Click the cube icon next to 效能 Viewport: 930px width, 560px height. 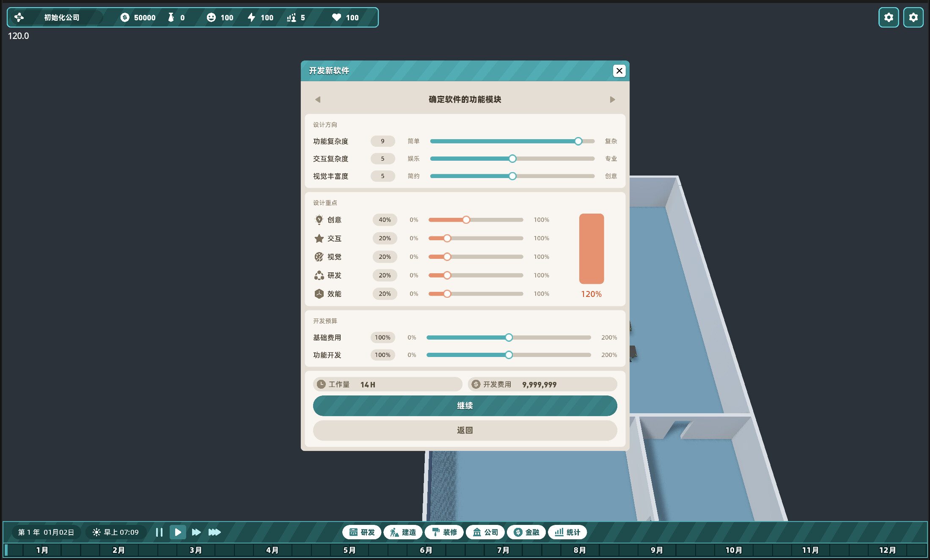pos(319,294)
